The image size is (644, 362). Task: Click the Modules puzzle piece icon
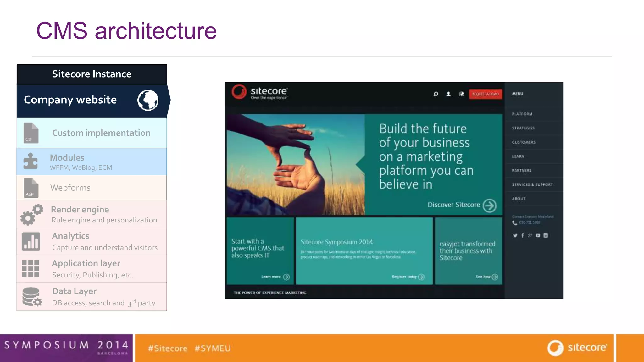click(31, 161)
